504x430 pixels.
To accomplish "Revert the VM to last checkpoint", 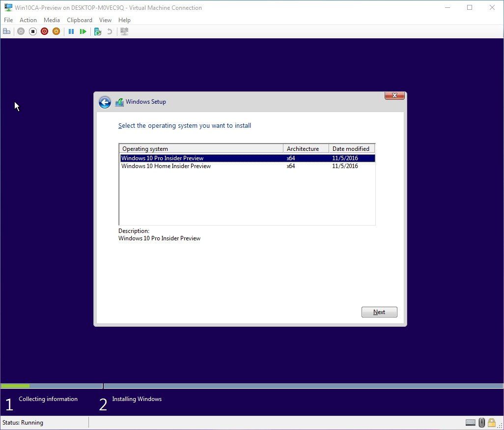I will 111,31.
